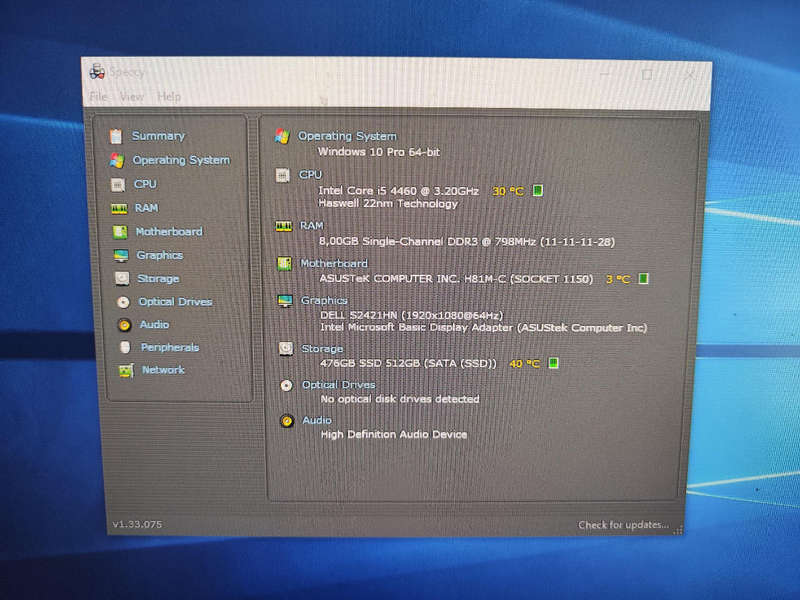Click Intel Core i5 4460 @ 3.20GHz text

[398, 191]
